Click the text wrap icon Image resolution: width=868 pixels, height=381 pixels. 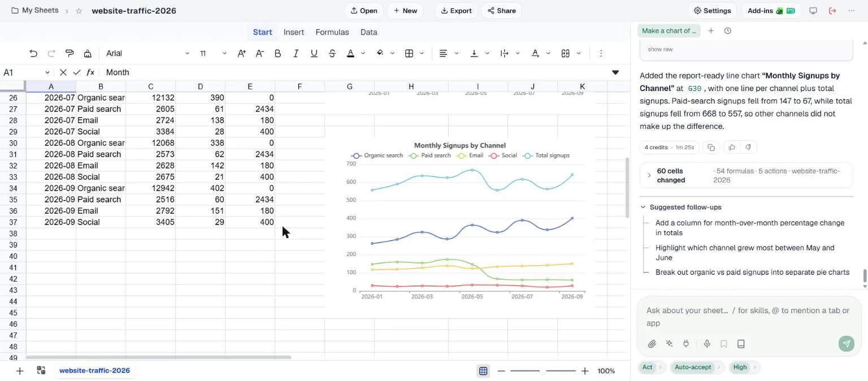click(505, 53)
